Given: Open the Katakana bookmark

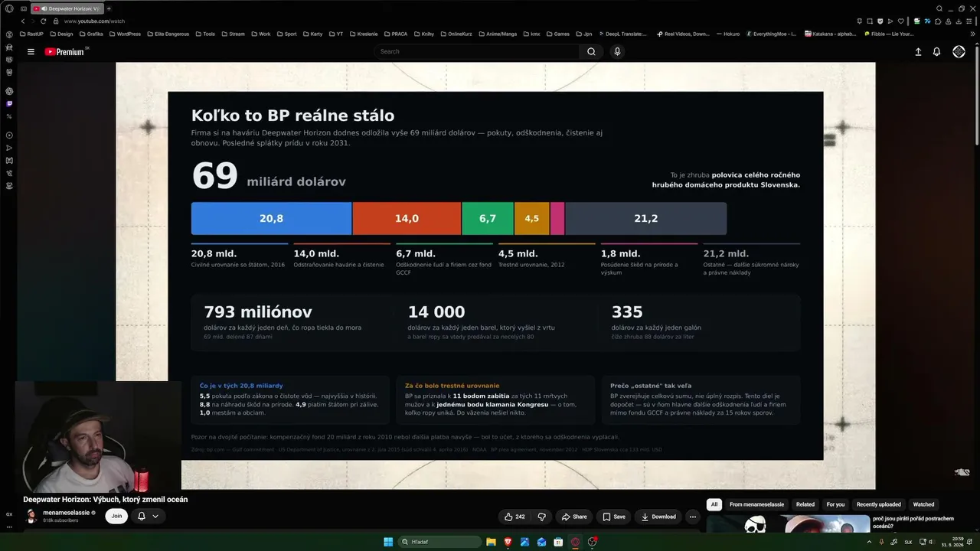Looking at the screenshot, I should click(x=831, y=34).
